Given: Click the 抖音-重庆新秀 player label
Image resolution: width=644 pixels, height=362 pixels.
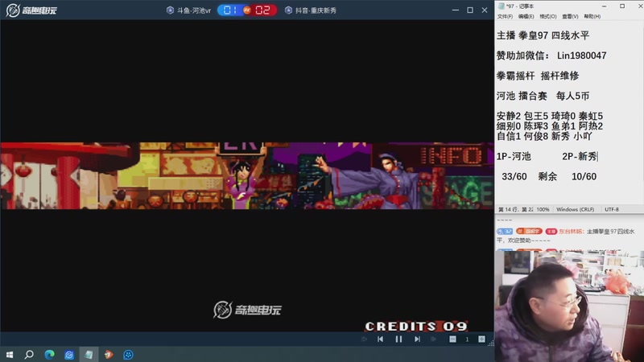Looking at the screenshot, I should [316, 10].
